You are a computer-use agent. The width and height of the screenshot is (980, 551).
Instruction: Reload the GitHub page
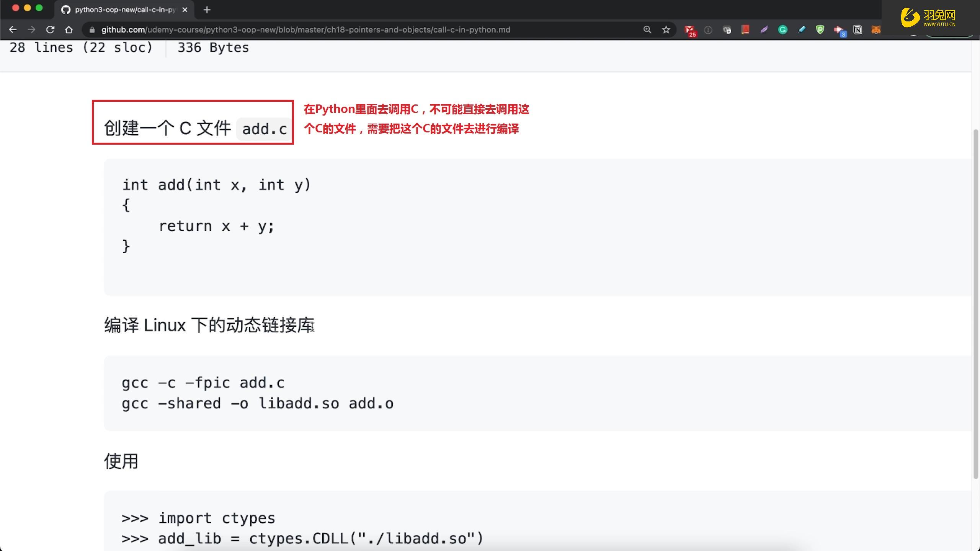[x=50, y=29]
